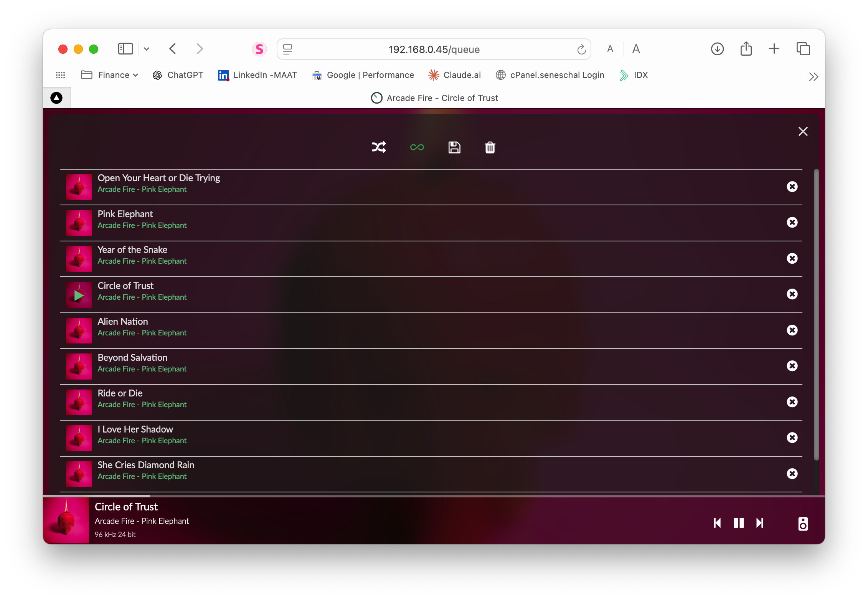Remove Open Your Heart or Die Trying from queue
Viewport: 868px width, 601px height.
pyautogui.click(x=792, y=187)
